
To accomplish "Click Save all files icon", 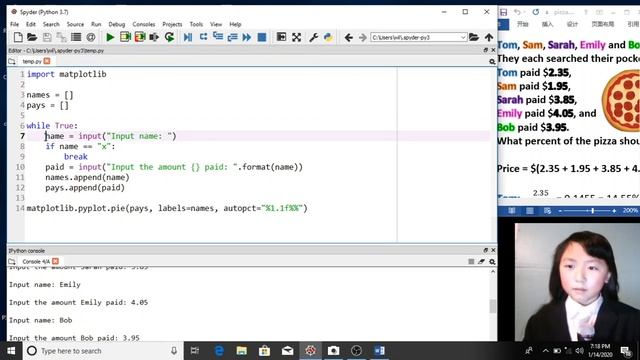I will click(x=61, y=38).
